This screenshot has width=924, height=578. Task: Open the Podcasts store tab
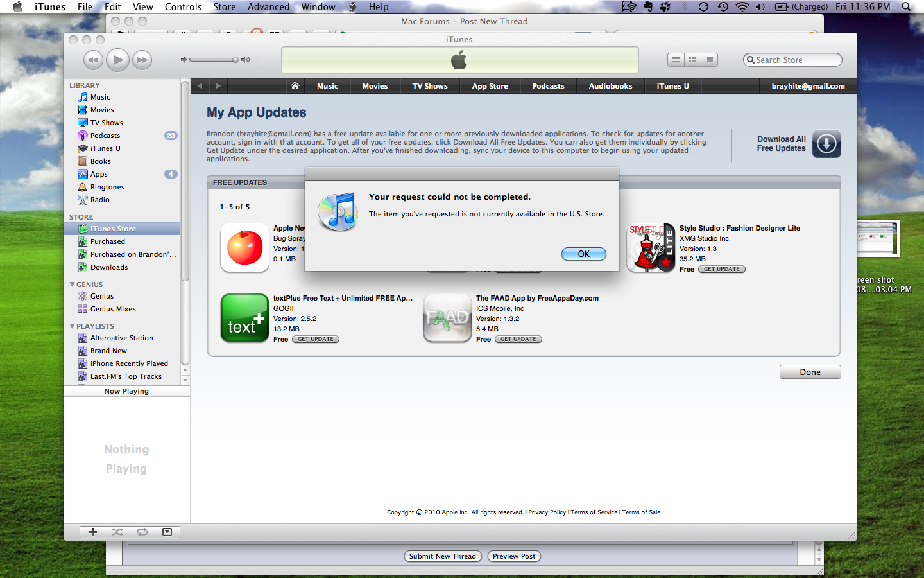tap(549, 86)
